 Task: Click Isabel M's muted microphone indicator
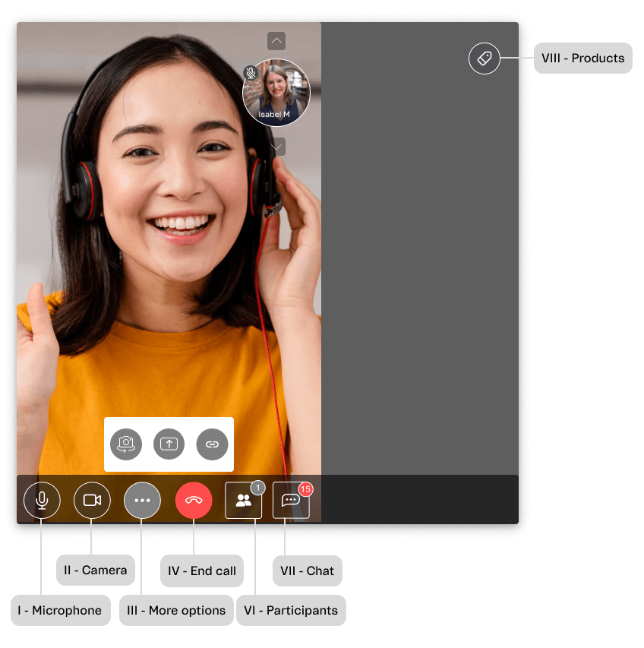250,73
